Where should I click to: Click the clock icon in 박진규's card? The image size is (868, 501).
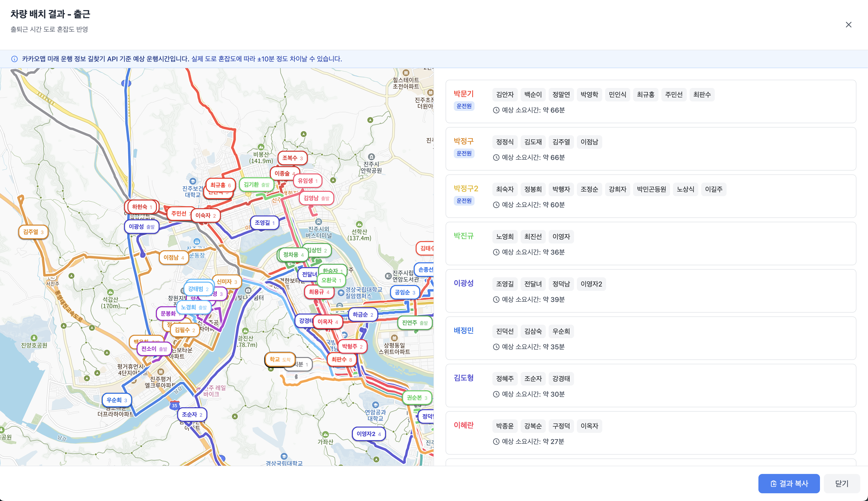(x=496, y=252)
